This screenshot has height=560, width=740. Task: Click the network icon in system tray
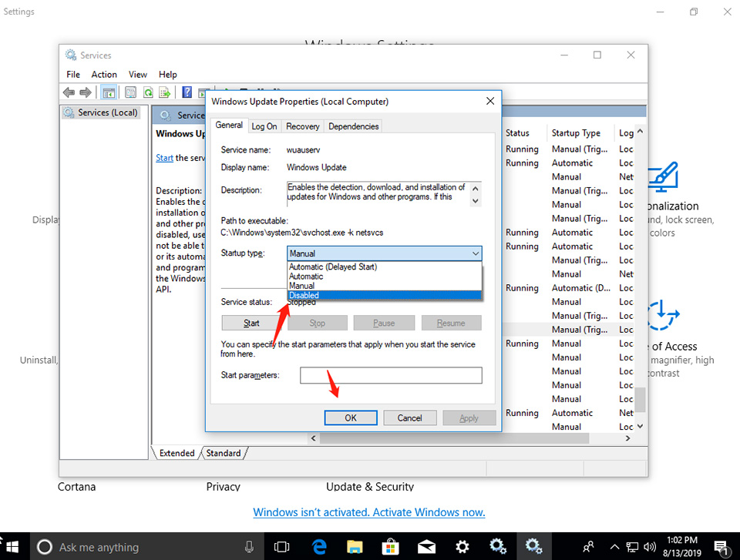632,547
